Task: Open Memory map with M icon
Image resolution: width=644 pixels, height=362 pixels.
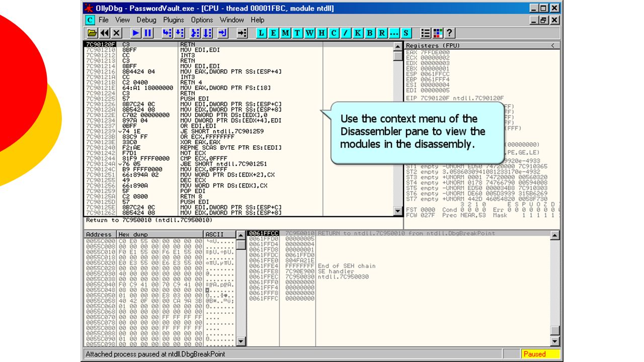Action: click(286, 33)
